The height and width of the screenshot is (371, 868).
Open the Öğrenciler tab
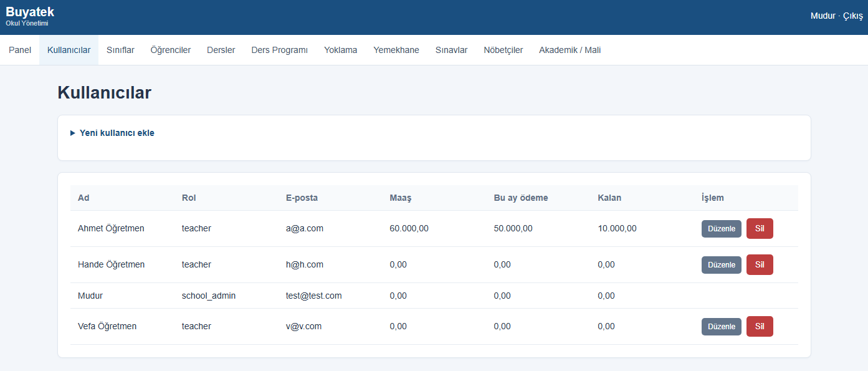pyautogui.click(x=171, y=50)
